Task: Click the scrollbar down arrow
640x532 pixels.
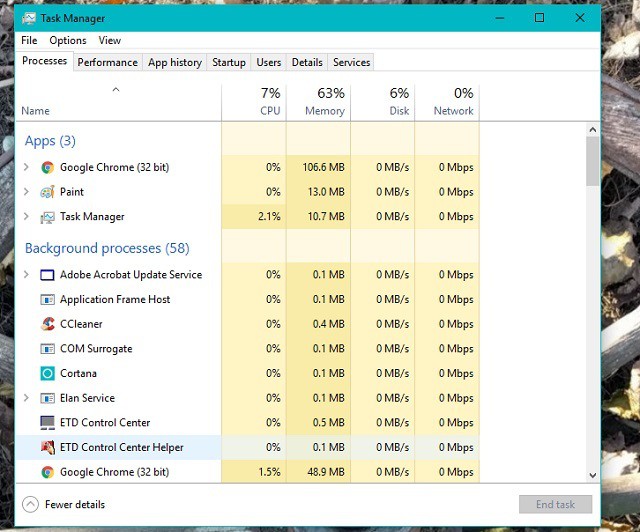Action: [x=593, y=475]
